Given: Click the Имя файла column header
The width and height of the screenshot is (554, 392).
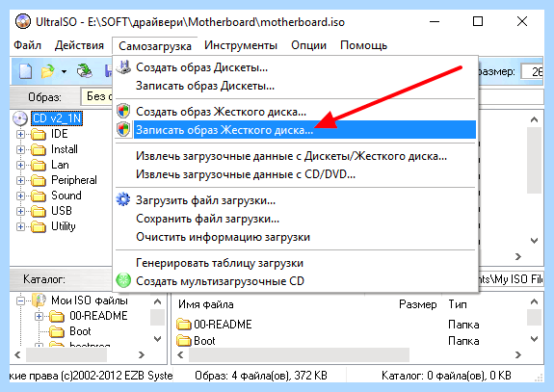Looking at the screenshot, I should (205, 304).
